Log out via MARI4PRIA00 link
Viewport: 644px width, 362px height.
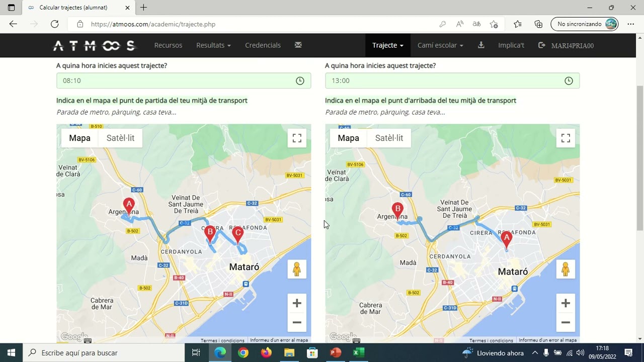[566, 45]
